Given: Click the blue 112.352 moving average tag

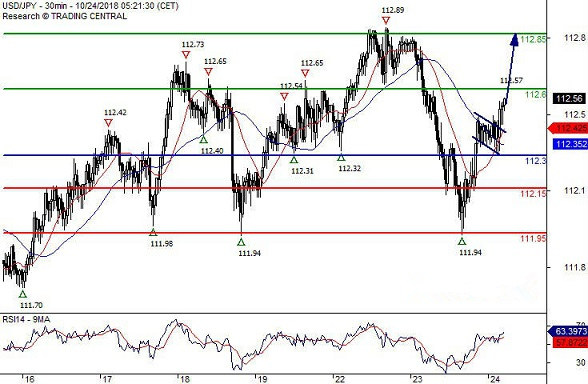Looking at the screenshot, I should [x=570, y=144].
